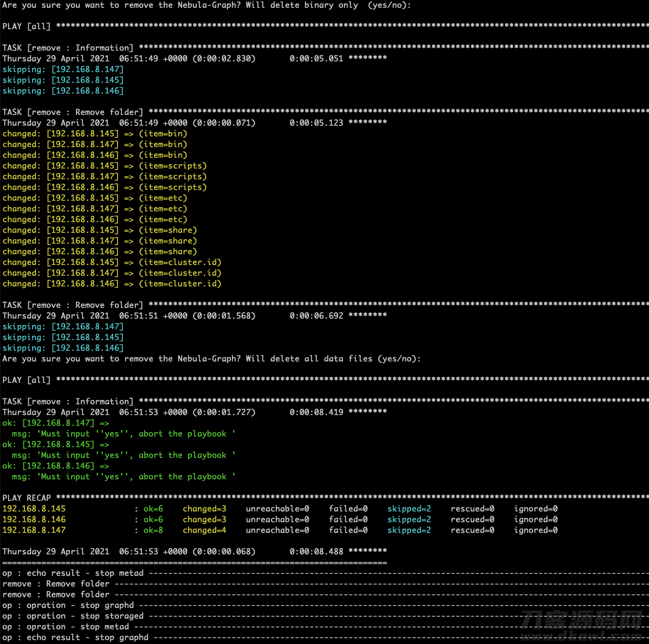Screen dimensions: 649x644
Task: Select '(item=cluster.id)' line for host 192.168.8.146
Action: (x=112, y=284)
